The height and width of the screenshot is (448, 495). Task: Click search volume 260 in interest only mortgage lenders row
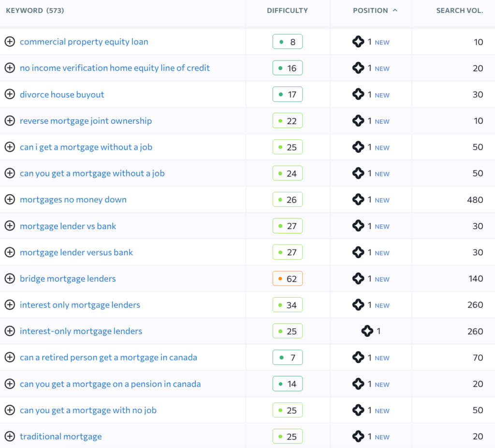[475, 305]
